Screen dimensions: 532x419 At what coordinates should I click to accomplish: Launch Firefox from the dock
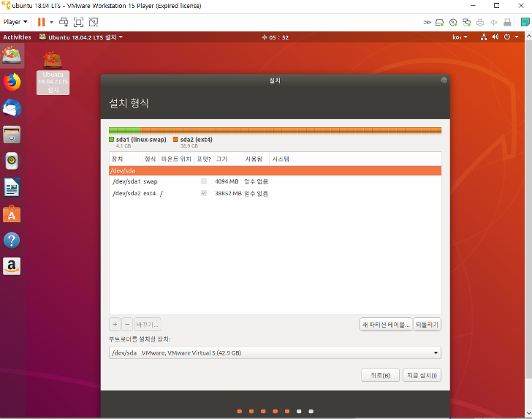[x=12, y=82]
